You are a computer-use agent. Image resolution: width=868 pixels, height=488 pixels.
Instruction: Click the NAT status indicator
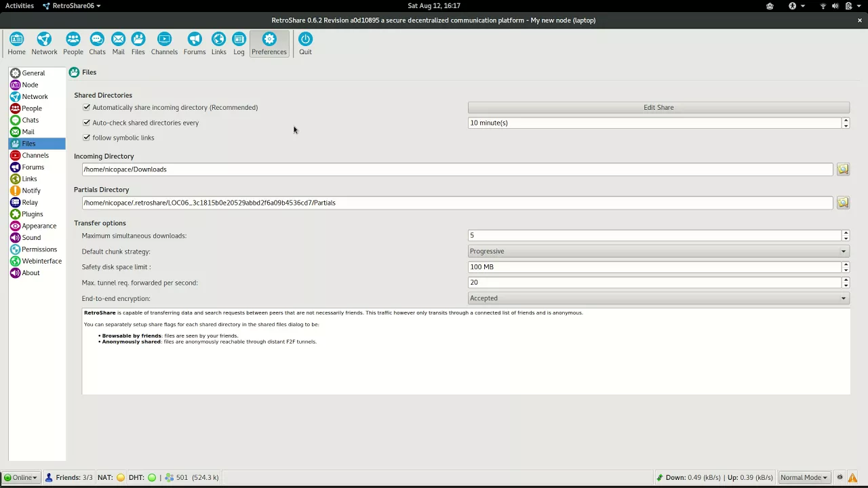121,477
